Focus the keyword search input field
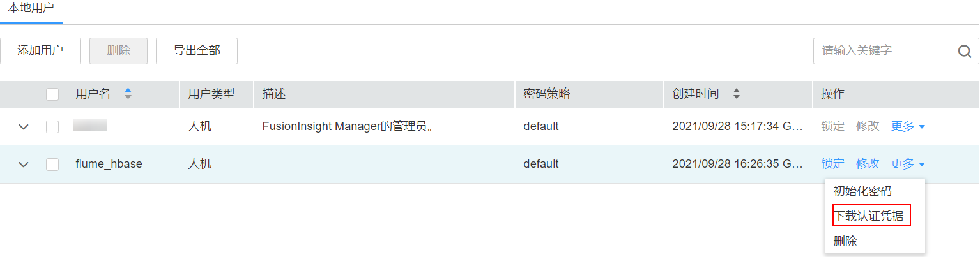The height and width of the screenshot is (257, 980). point(885,51)
